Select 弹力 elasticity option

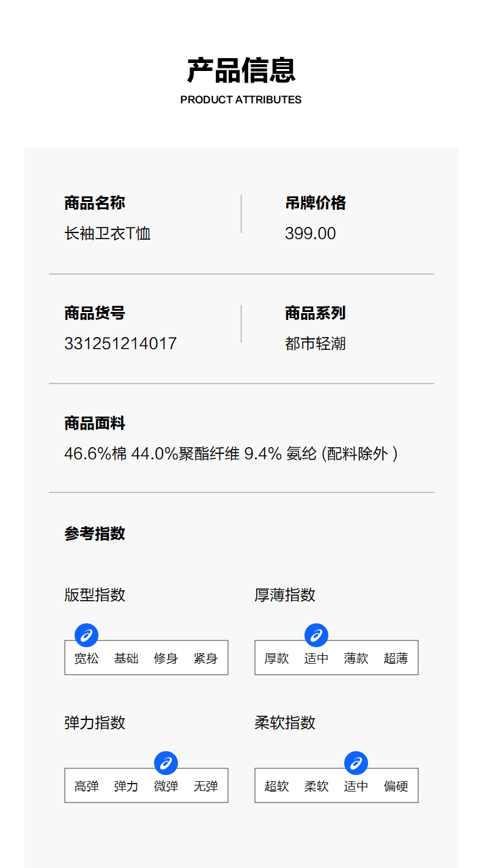point(127,787)
